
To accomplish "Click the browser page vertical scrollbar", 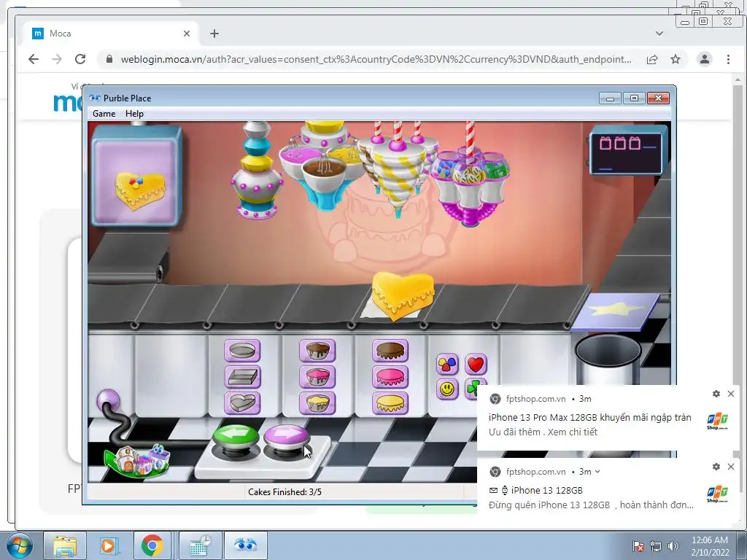I will pos(738,286).
